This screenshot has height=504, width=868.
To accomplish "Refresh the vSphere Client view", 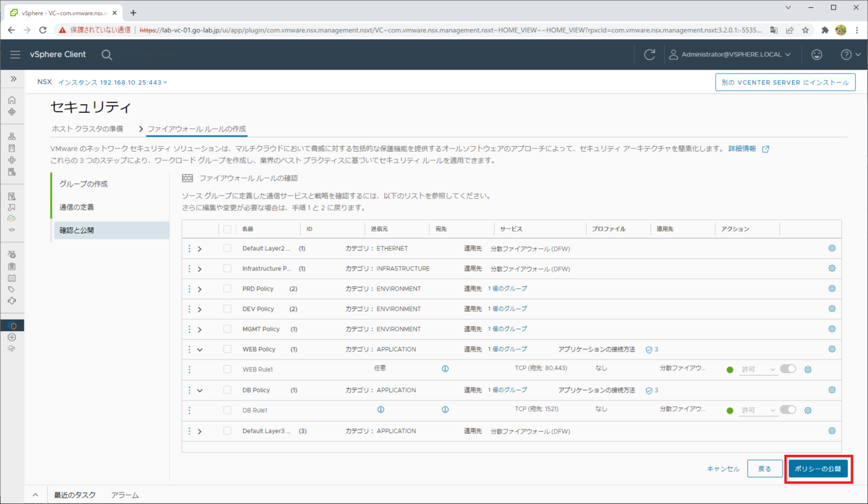I will click(x=650, y=54).
